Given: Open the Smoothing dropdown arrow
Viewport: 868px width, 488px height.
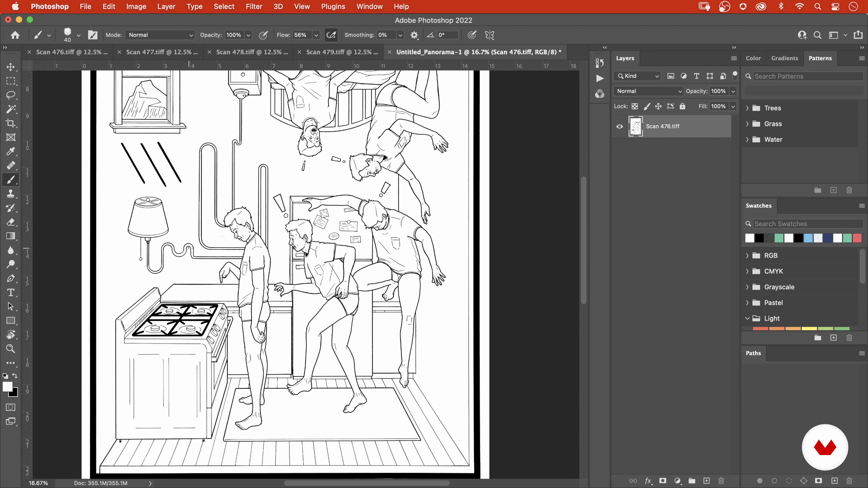Looking at the screenshot, I should point(400,35).
